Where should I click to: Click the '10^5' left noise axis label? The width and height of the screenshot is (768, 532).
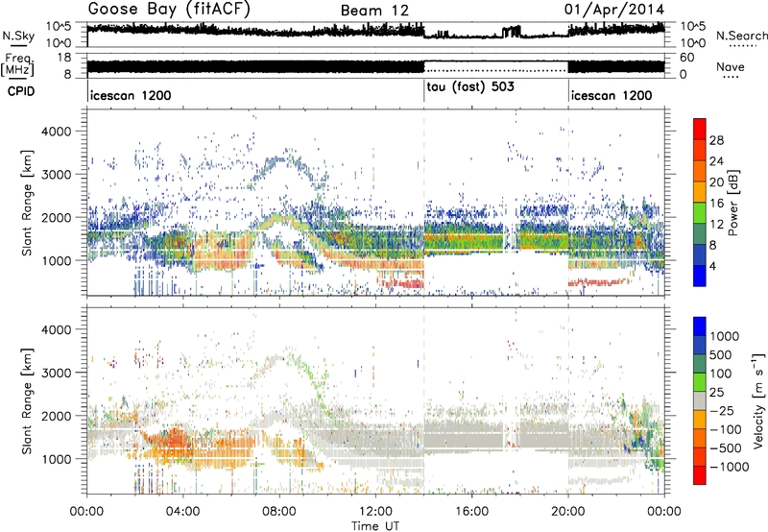pos(59,27)
